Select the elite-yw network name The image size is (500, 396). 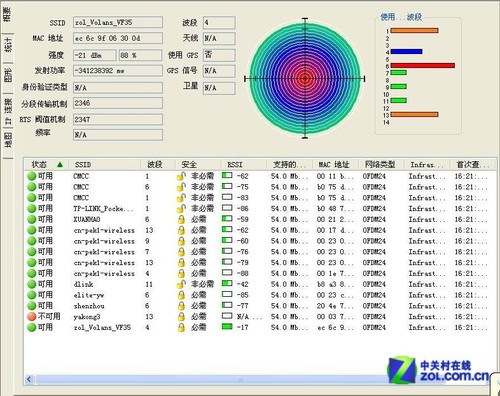click(88, 295)
